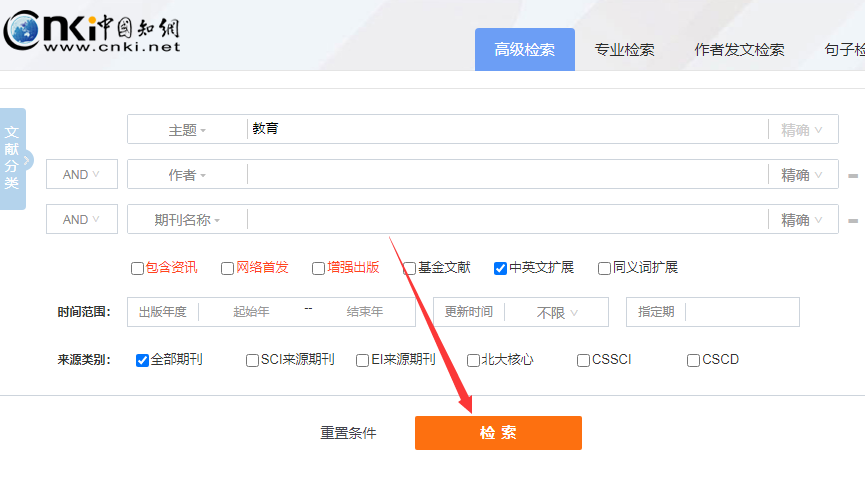Check the 北大核心 source option
This screenshot has height=477, width=865.
tap(473, 360)
